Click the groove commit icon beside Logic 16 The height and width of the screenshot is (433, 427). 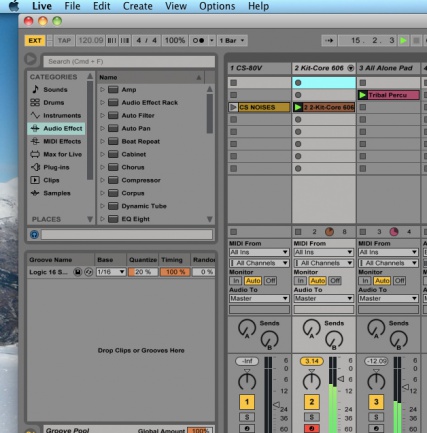(x=88, y=272)
